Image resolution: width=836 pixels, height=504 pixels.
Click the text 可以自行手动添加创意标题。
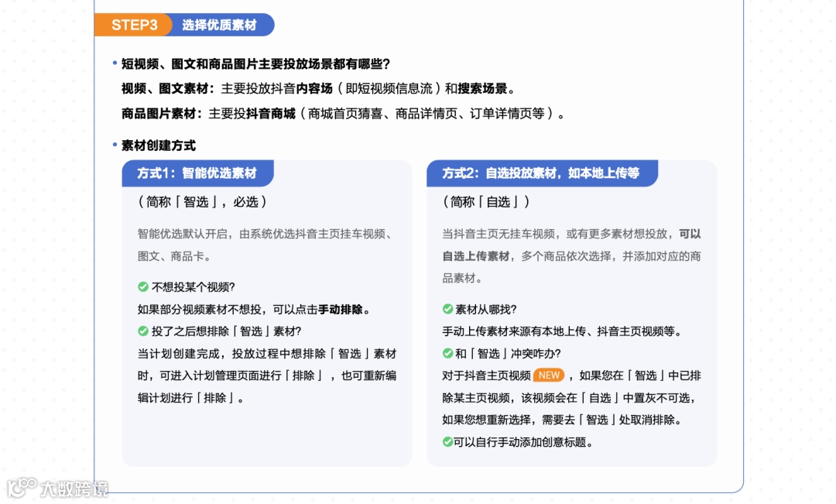click(523, 442)
